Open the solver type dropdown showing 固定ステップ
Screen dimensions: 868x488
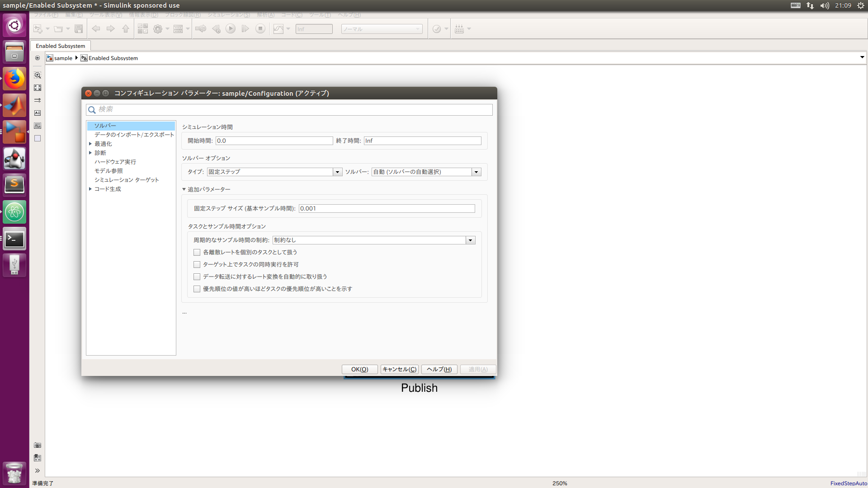[x=338, y=172]
